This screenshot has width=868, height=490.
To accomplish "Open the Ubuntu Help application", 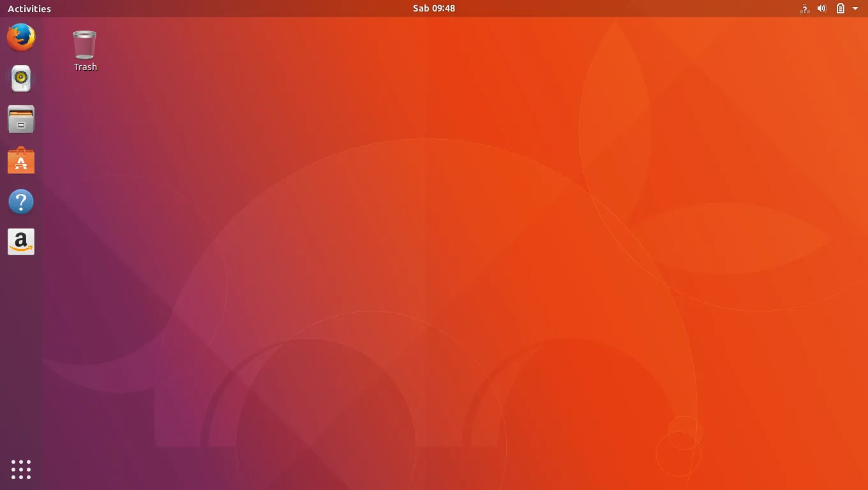I will tap(21, 201).
